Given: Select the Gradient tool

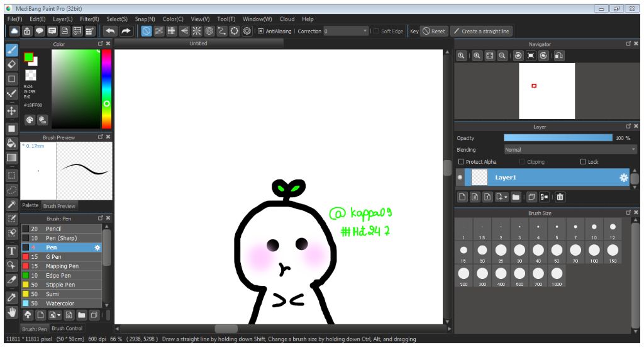Looking at the screenshot, I should tap(11, 158).
